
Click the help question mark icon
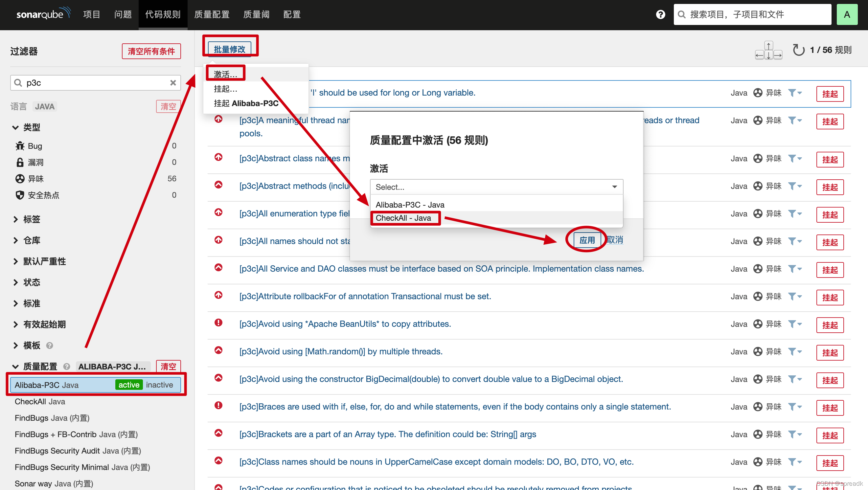(660, 14)
